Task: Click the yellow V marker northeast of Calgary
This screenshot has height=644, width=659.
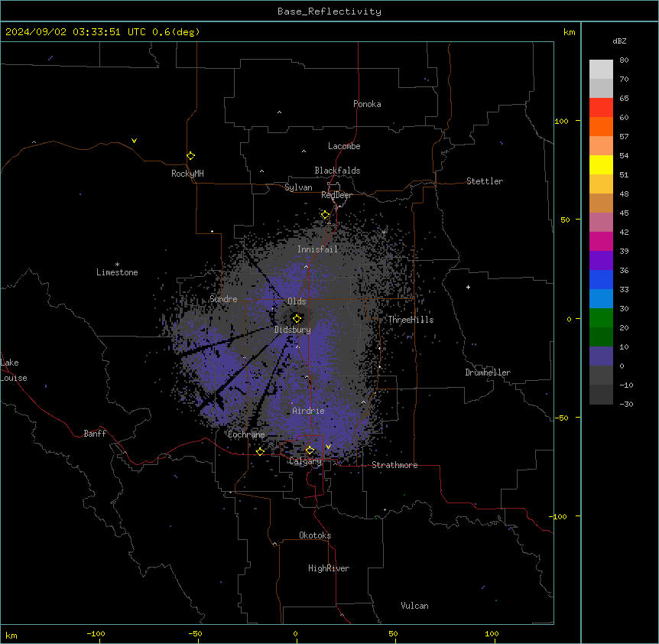Action: pyautogui.click(x=328, y=447)
